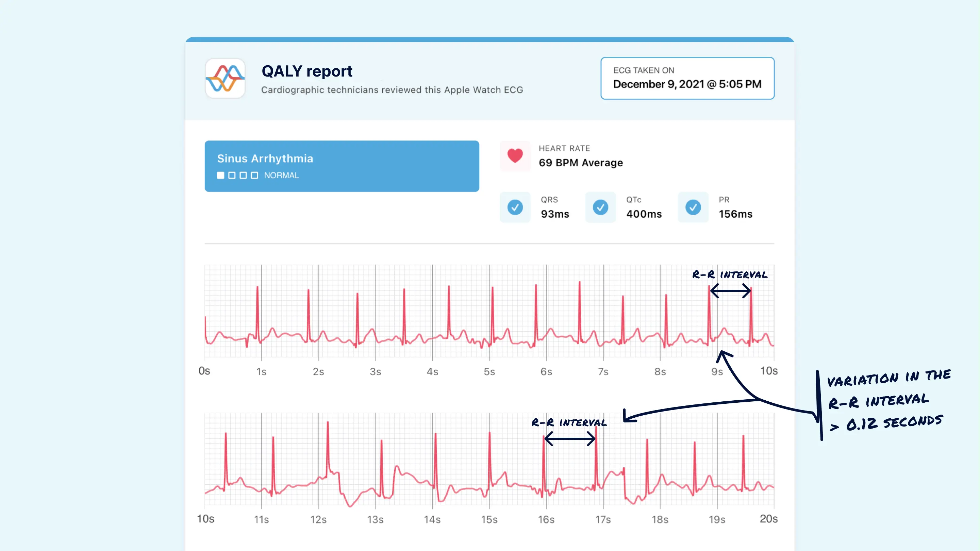
Task: Click the Cardiographic technicians reviewed text
Action: click(x=392, y=90)
